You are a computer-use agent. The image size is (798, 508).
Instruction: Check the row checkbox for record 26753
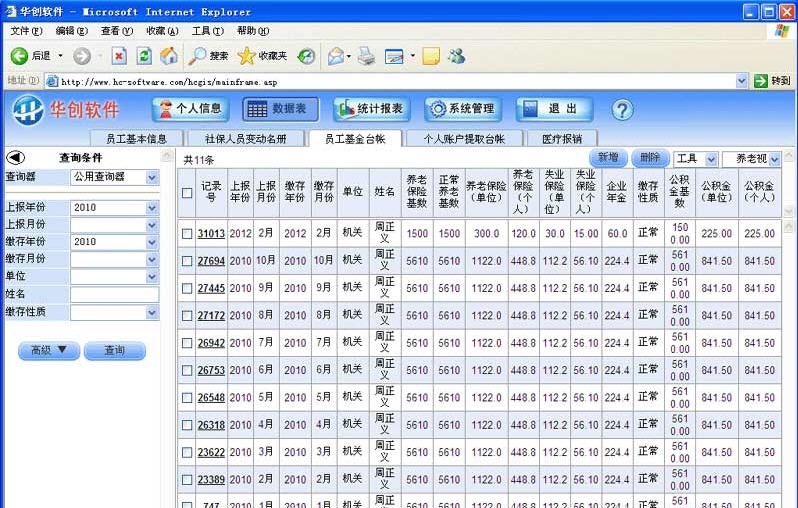(x=187, y=371)
